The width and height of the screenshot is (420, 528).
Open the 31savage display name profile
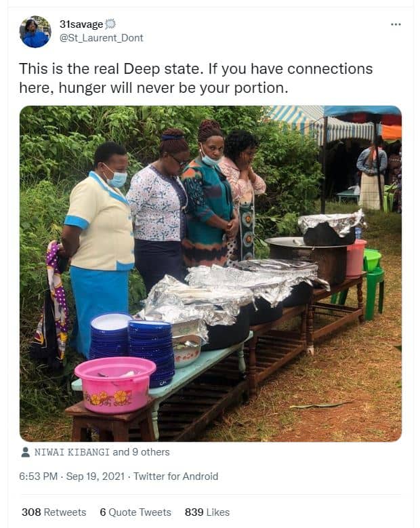click(81, 24)
